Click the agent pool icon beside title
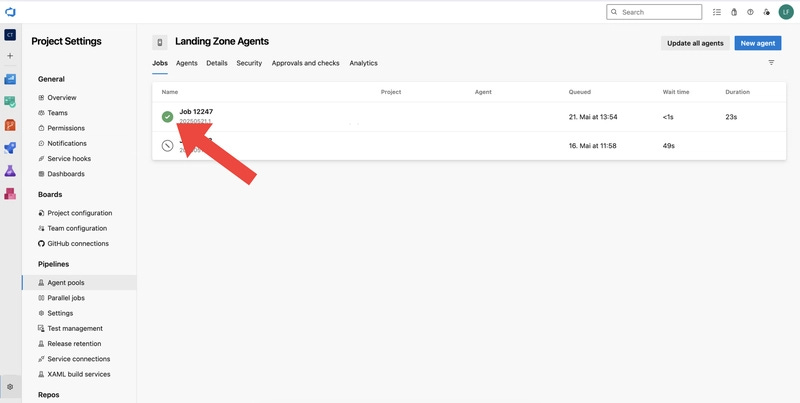This screenshot has width=800, height=403. point(160,42)
